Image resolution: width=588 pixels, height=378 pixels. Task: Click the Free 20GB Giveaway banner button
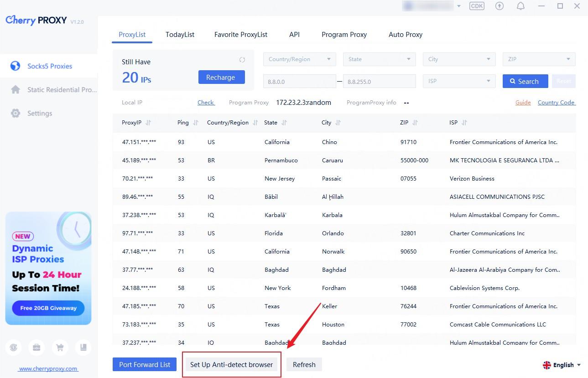pos(48,308)
